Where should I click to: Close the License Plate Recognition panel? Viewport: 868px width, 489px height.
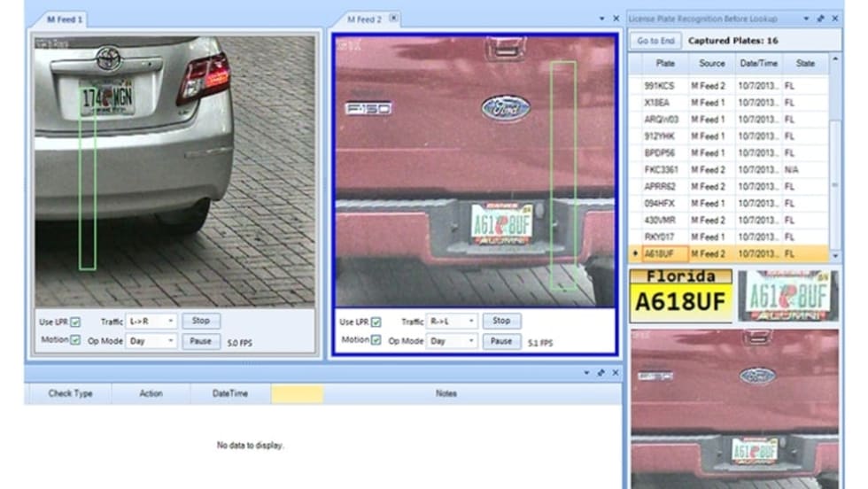coord(834,18)
